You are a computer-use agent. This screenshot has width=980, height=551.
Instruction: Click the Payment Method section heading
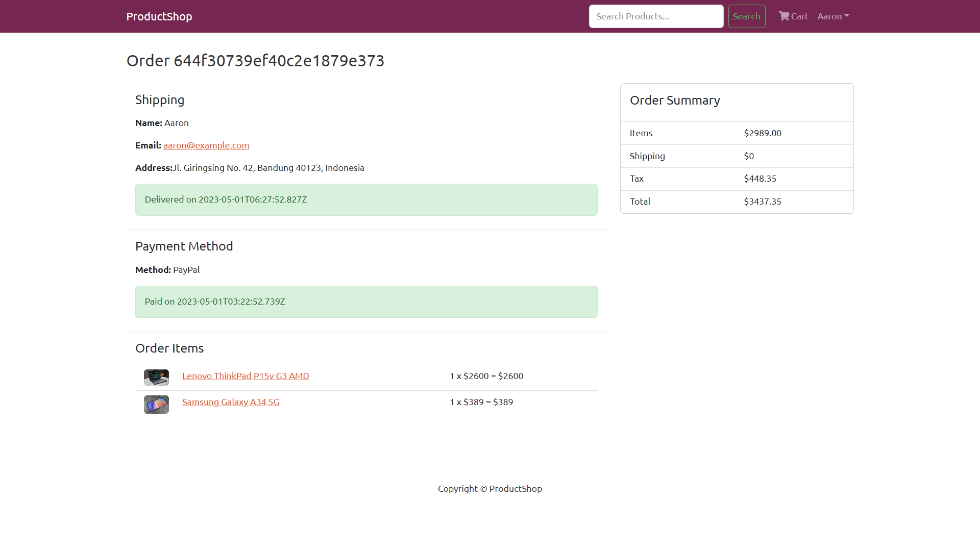coord(184,246)
